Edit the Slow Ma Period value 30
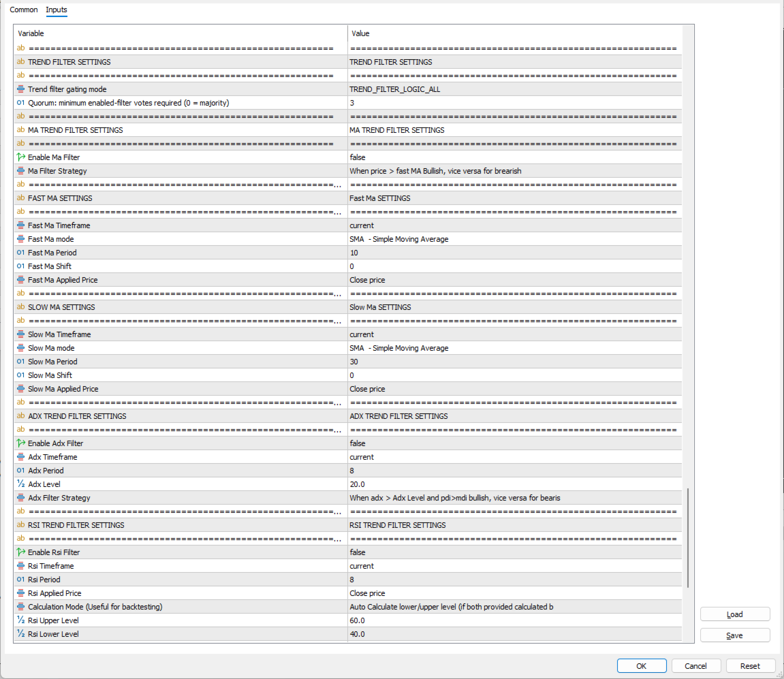Image resolution: width=784 pixels, height=679 pixels. click(514, 362)
